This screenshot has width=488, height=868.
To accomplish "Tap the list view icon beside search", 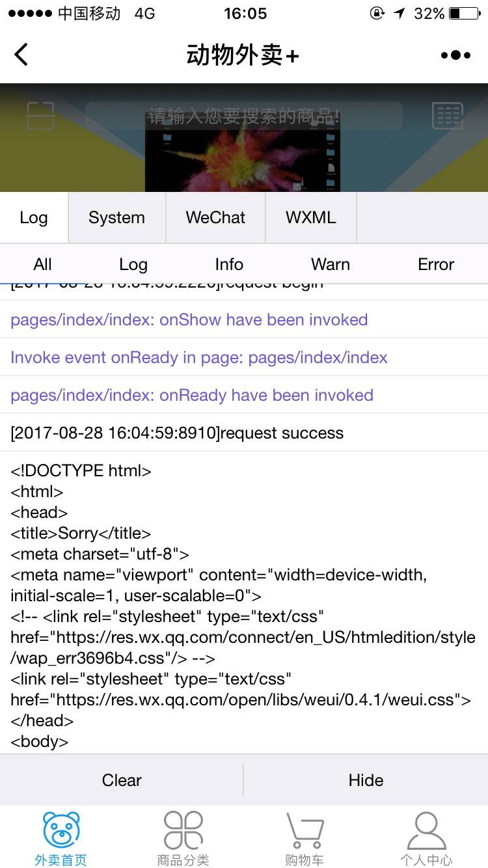I will [448, 116].
